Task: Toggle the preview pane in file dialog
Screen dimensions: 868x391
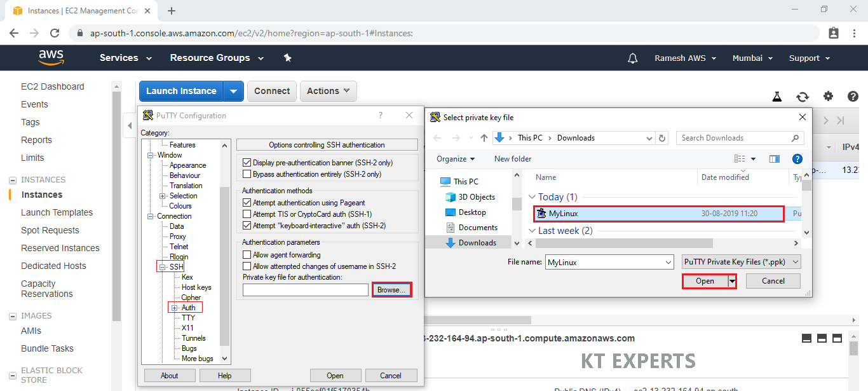Action: [774, 159]
